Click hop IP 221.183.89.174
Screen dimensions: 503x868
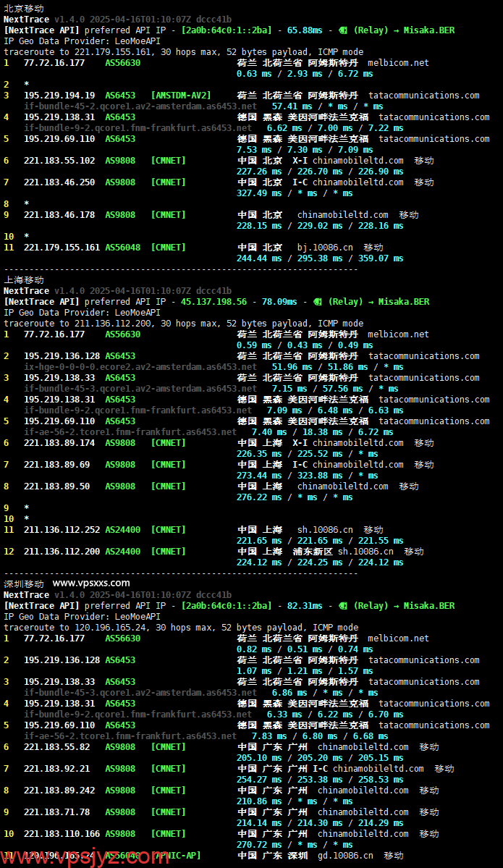point(59,443)
